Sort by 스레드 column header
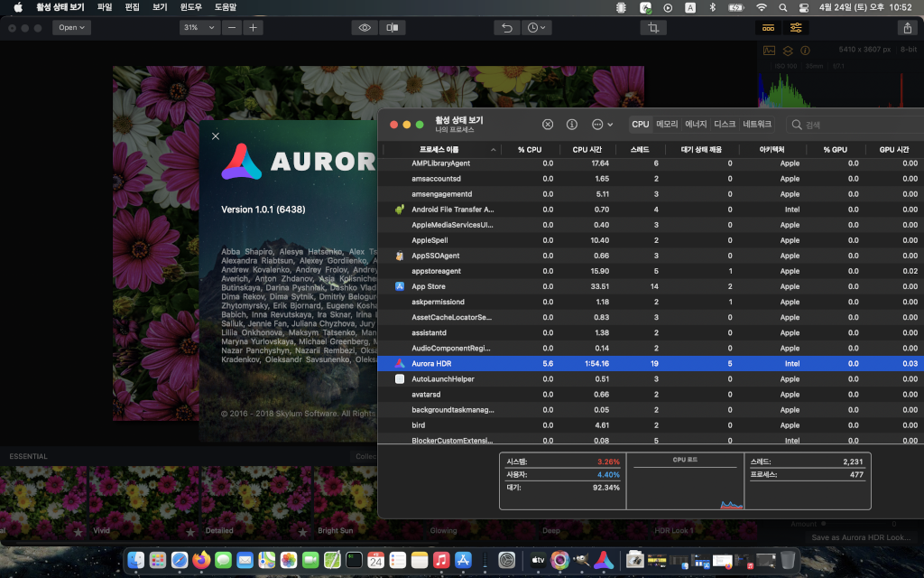This screenshot has width=924, height=578. click(x=640, y=150)
